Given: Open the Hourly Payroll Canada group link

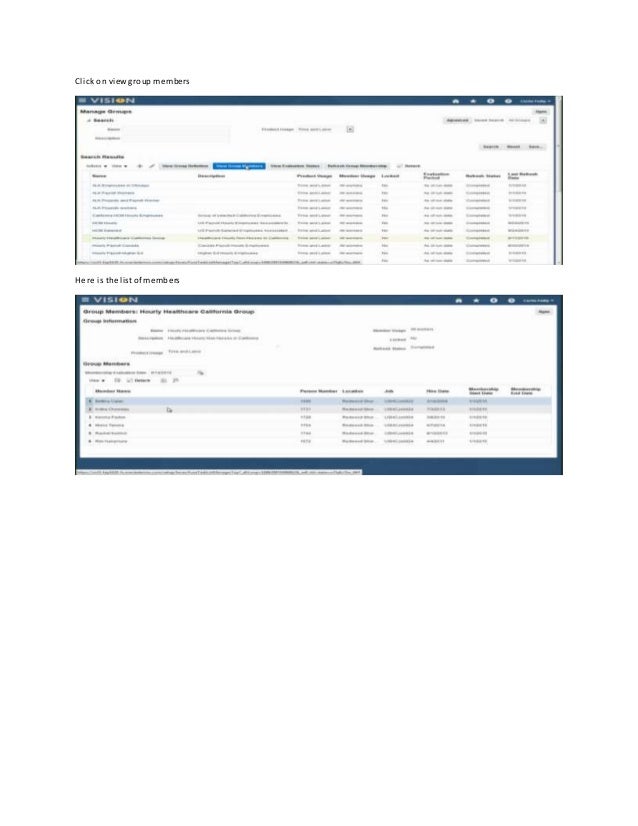Looking at the screenshot, I should point(115,245).
